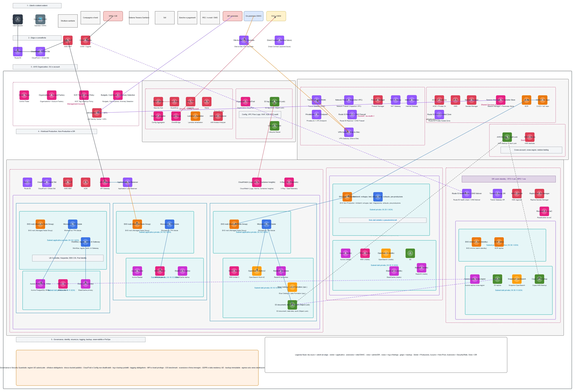Select the Macie icon
This screenshot has width=575, height=392.
tap(207, 102)
